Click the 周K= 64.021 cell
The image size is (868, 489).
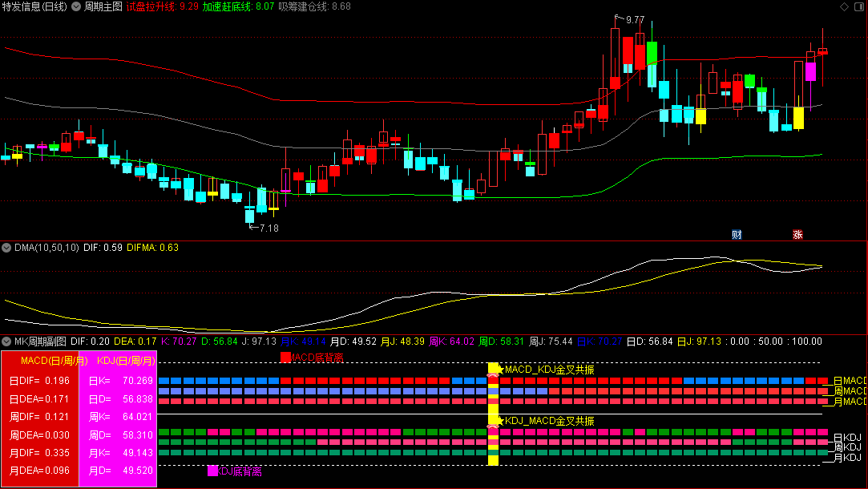click(121, 417)
